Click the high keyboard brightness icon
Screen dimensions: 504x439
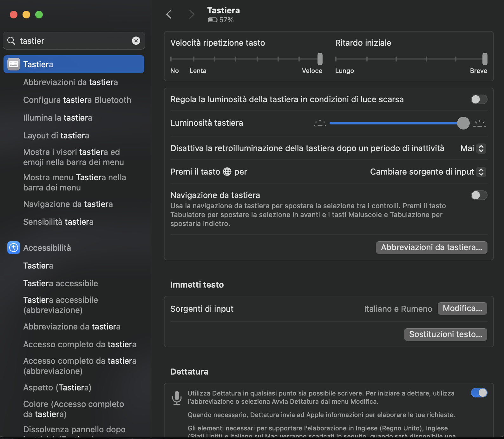tap(480, 123)
